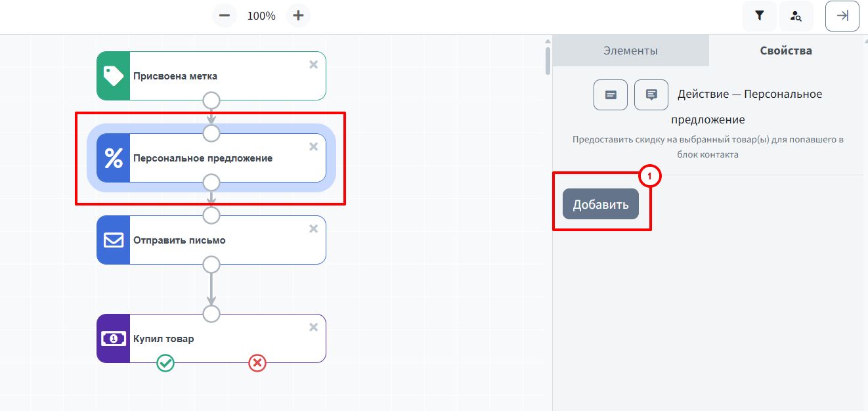Remove the Присвоена метка block
The width and height of the screenshot is (868, 411).
coord(314,64)
